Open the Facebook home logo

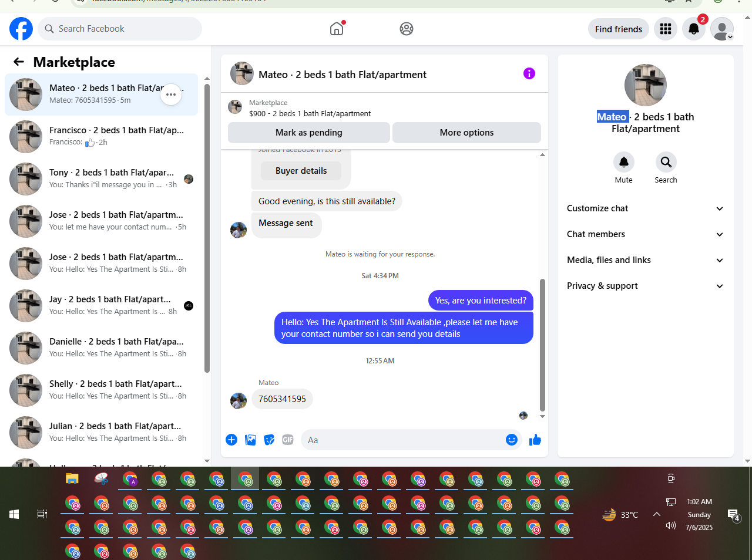[x=21, y=29]
